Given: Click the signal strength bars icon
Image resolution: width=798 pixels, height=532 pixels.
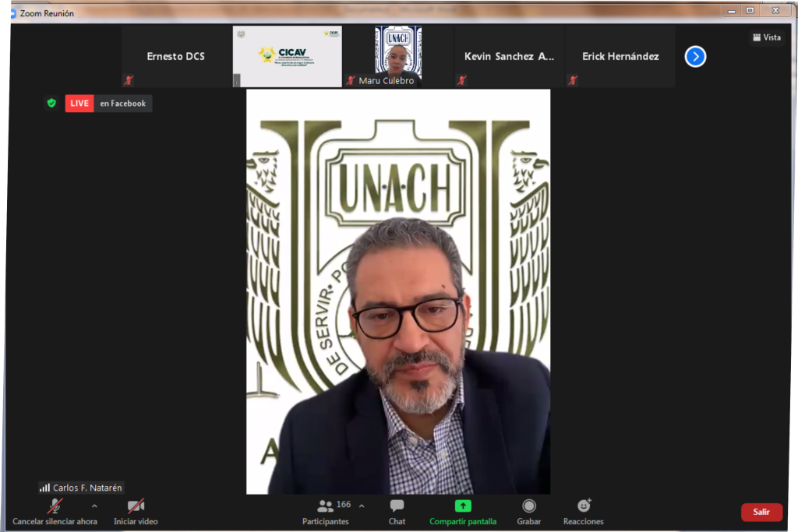Looking at the screenshot, I should (x=44, y=488).
